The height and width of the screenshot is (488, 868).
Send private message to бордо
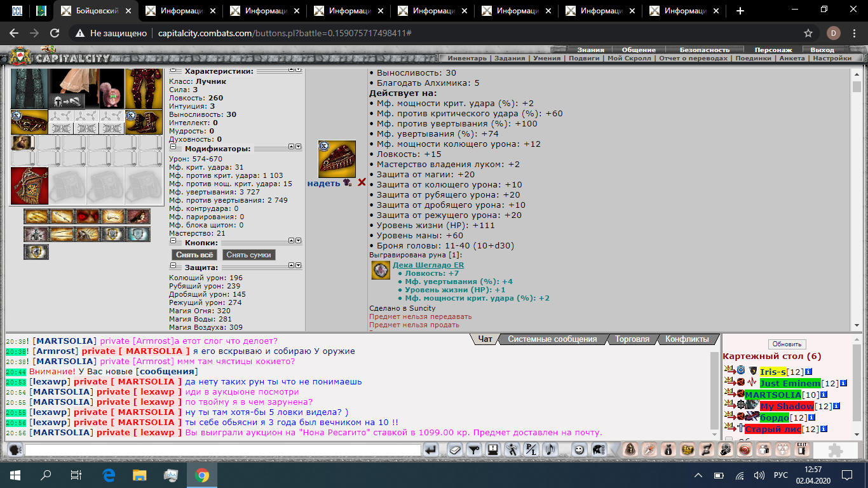click(x=730, y=416)
